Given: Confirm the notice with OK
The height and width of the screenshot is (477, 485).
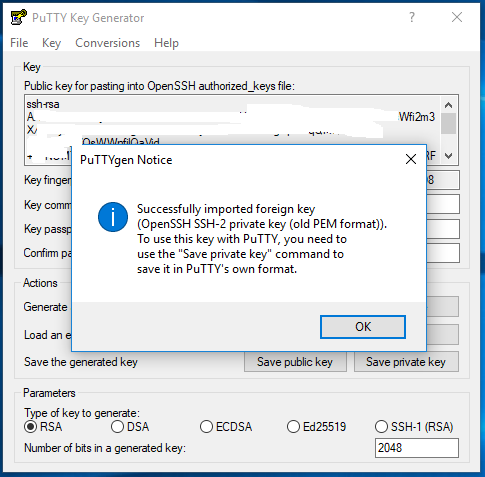Looking at the screenshot, I should pos(363,327).
